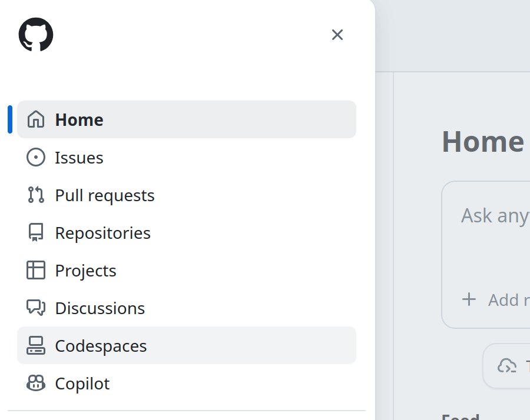This screenshot has height=420, width=530.
Task: Click the Projects table icon
Action: [36, 271]
